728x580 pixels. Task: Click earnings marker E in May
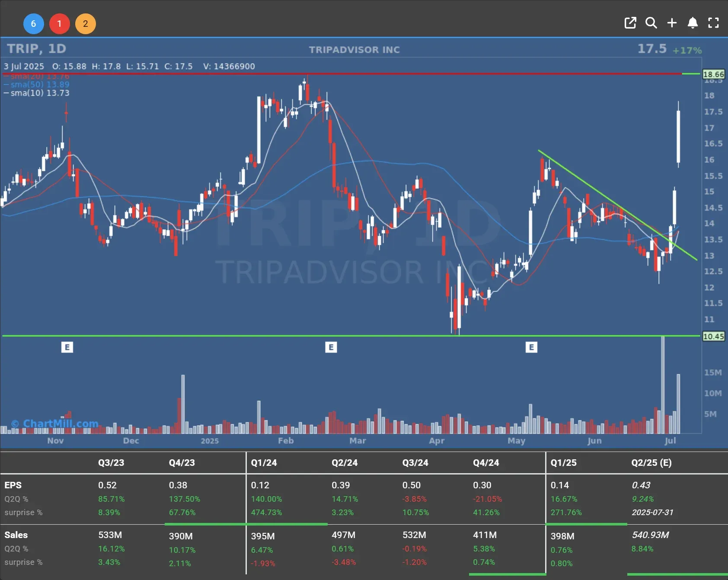(x=531, y=347)
